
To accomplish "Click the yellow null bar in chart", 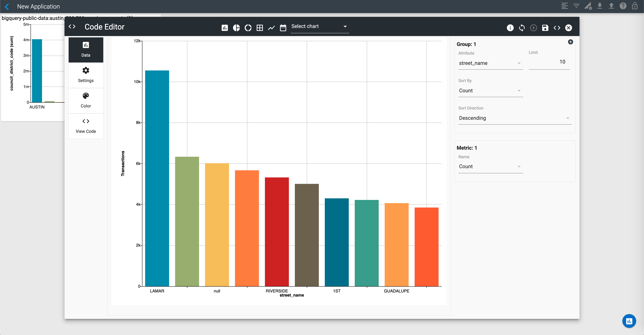I will point(217,225).
